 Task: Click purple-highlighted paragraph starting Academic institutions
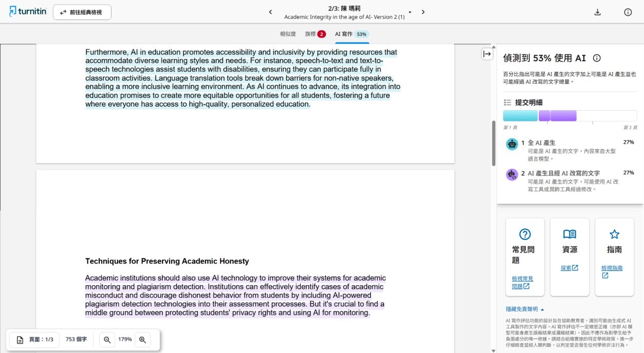[x=235, y=295]
